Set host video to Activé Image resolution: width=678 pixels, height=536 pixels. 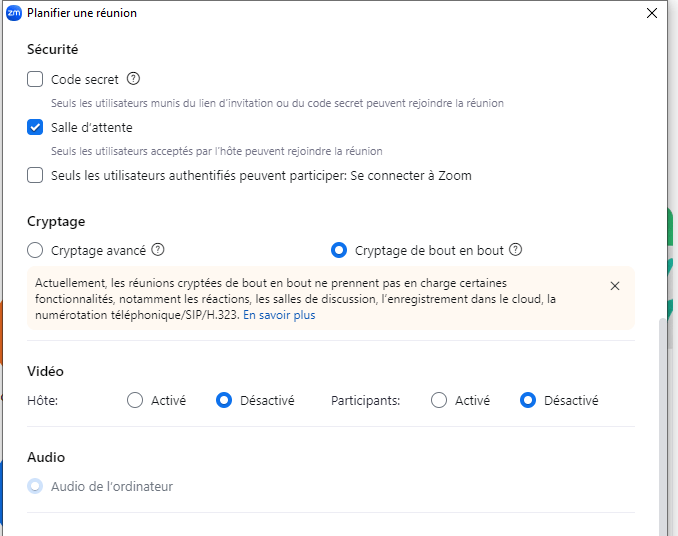135,400
